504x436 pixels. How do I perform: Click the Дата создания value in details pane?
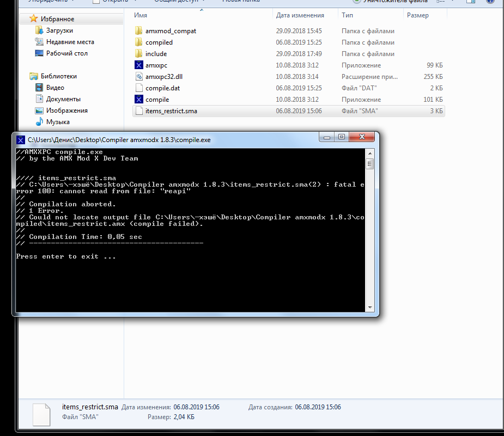tap(318, 407)
